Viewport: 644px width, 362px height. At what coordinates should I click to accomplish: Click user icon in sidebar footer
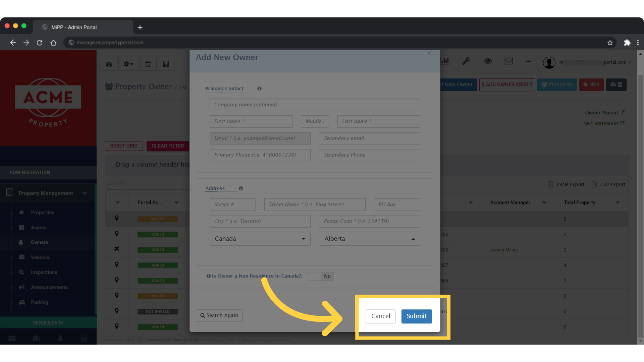tap(60, 338)
